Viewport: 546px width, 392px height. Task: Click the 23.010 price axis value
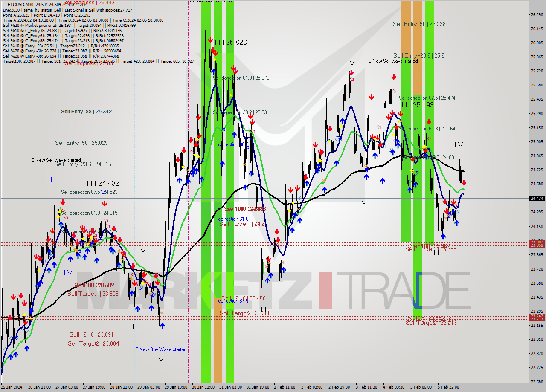pos(537,340)
